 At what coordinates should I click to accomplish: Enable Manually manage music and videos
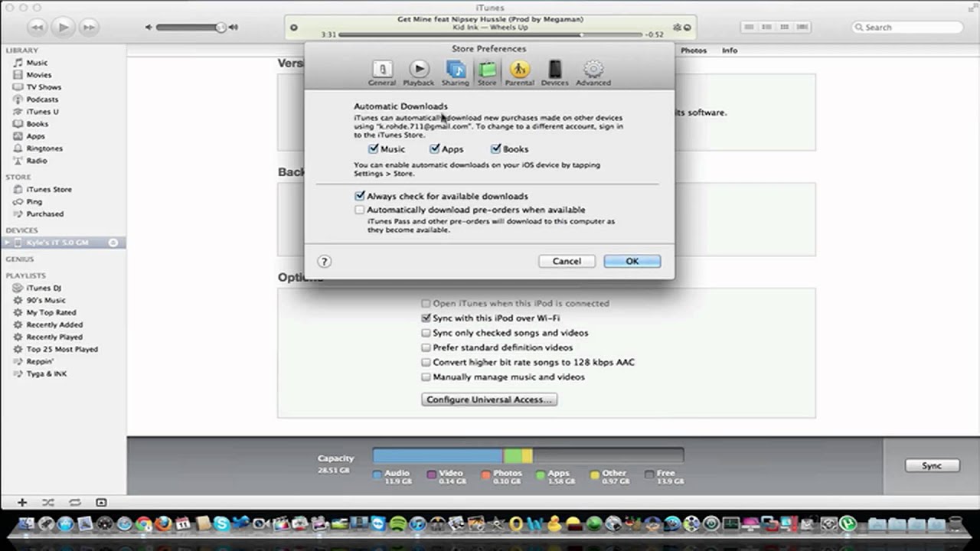click(x=426, y=377)
